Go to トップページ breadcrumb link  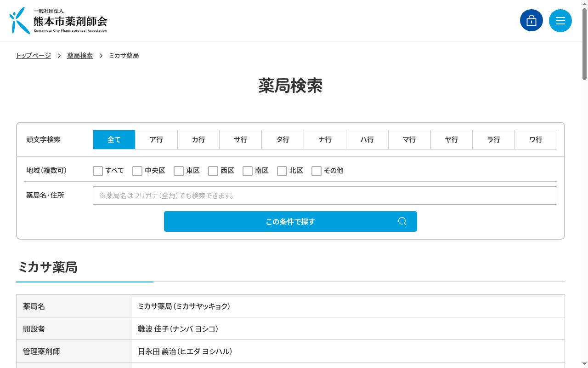[x=34, y=56]
